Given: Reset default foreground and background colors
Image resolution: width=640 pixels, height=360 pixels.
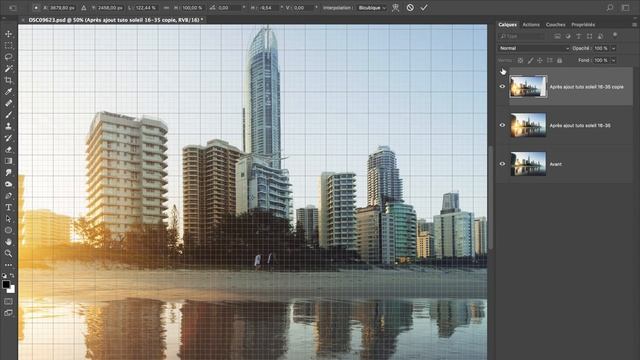Looking at the screenshot, I should tap(4, 276).
